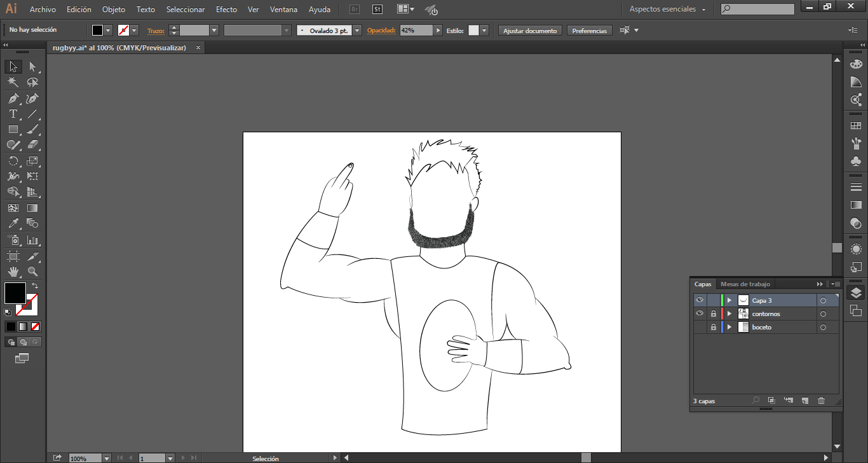Screen dimensions: 868x463
Task: Reset to default fill and stroke
Action: pyautogui.click(x=8, y=312)
